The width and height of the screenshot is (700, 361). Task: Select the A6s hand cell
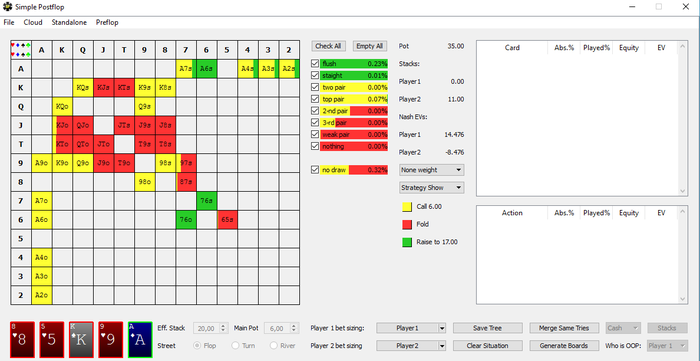click(x=207, y=69)
